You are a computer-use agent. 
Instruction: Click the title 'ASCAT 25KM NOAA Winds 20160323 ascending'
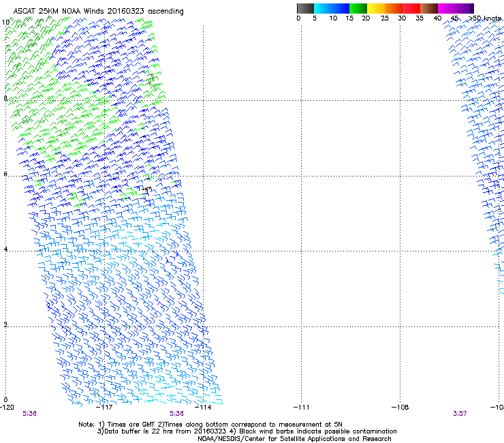[x=98, y=12]
